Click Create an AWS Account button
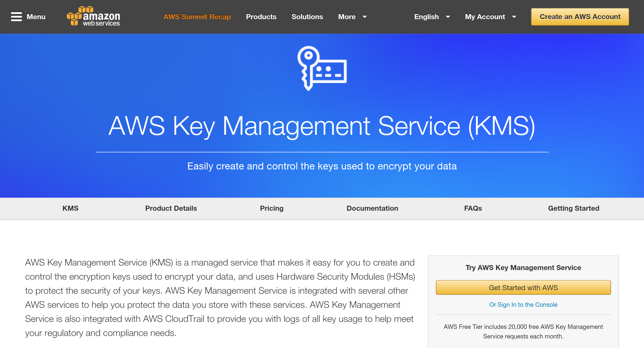 point(580,17)
